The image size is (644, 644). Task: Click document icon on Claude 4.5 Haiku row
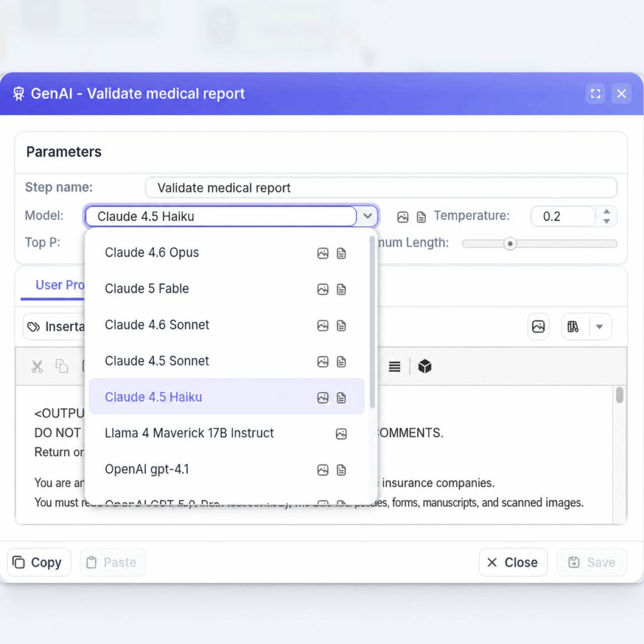(341, 397)
